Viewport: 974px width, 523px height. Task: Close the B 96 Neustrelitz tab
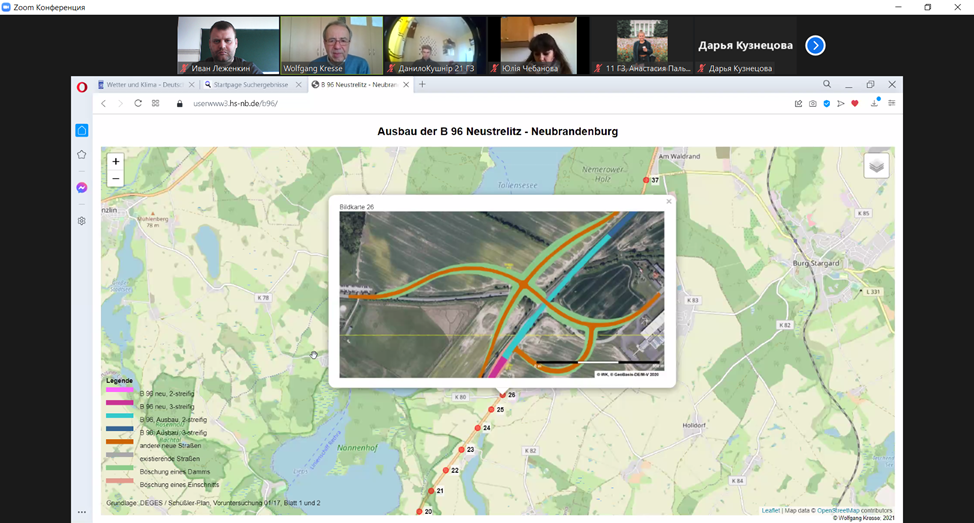click(406, 84)
